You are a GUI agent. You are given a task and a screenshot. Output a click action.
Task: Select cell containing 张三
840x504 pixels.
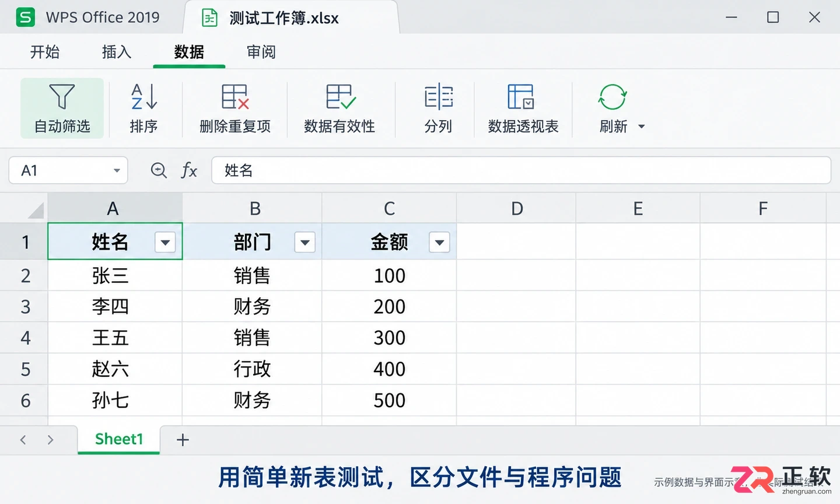(x=115, y=275)
